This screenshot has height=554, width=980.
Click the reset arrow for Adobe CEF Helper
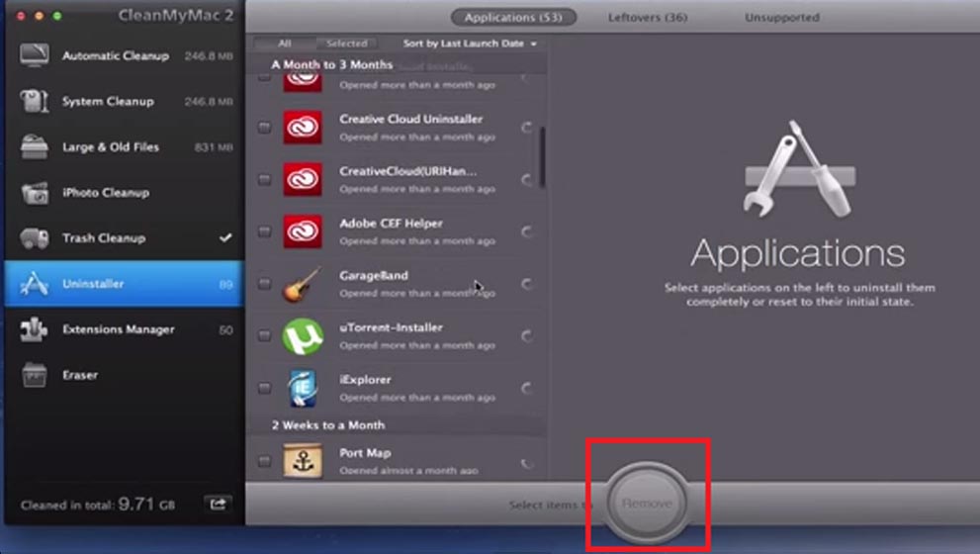click(527, 231)
